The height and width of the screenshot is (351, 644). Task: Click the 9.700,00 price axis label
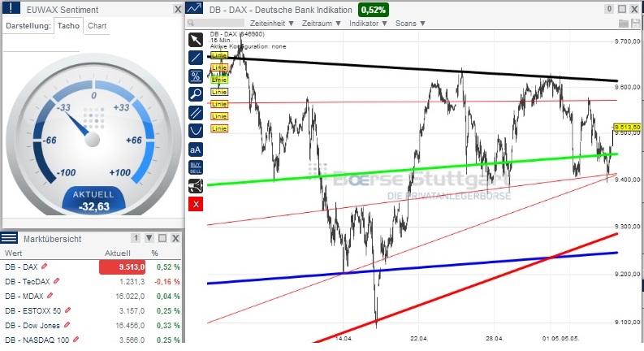coord(627,41)
